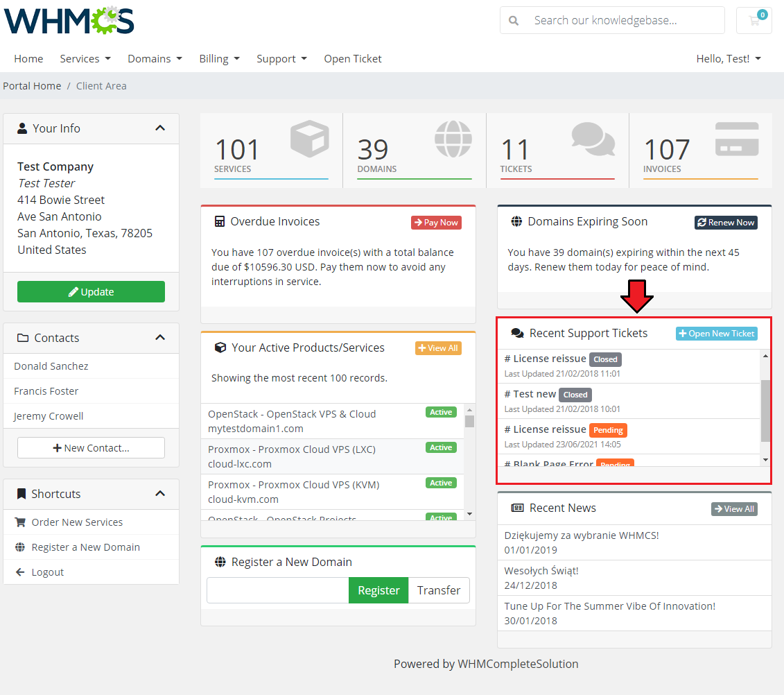
Task: Click the bookmark icon beside Shortcuts
Action: [x=21, y=494]
